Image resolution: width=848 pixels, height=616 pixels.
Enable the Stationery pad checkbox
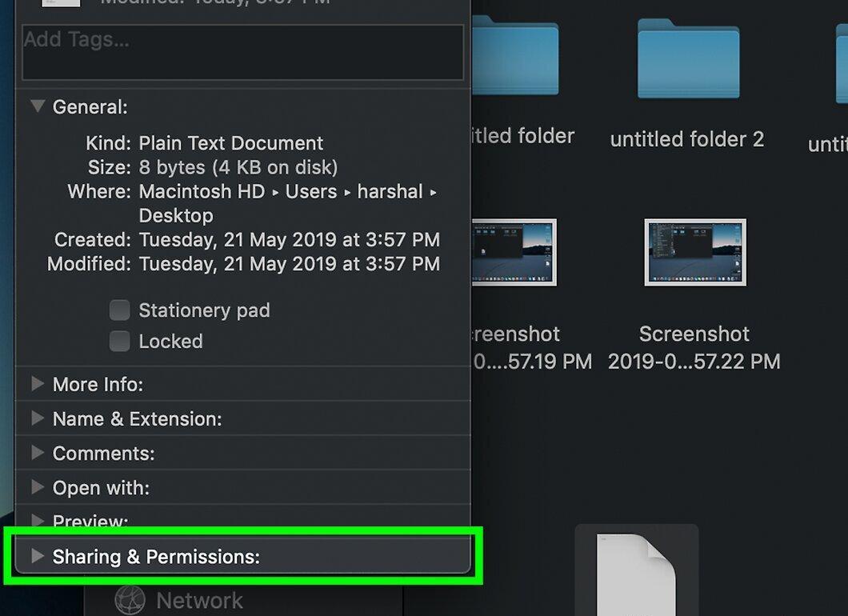tap(119, 310)
